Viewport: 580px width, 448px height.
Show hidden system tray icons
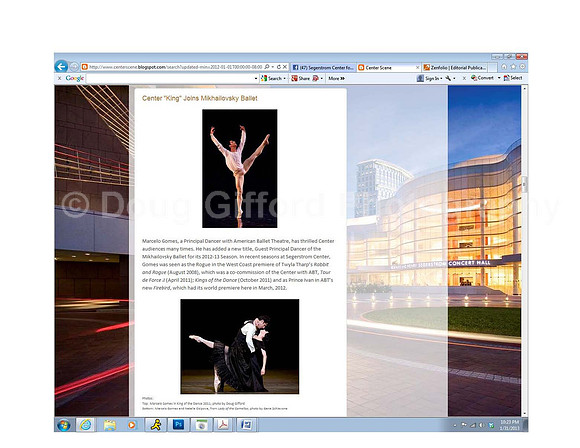click(455, 425)
